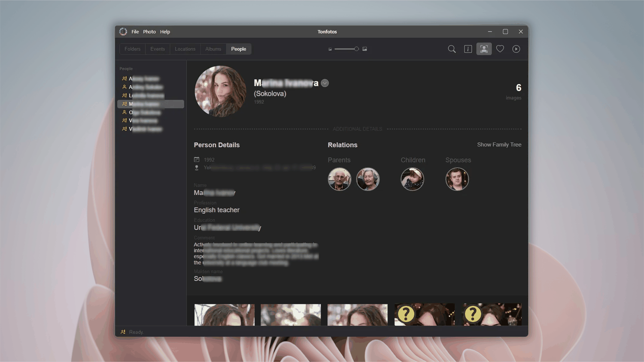The height and width of the screenshot is (362, 644).
Task: Open favorites heart icon
Action: pos(500,49)
